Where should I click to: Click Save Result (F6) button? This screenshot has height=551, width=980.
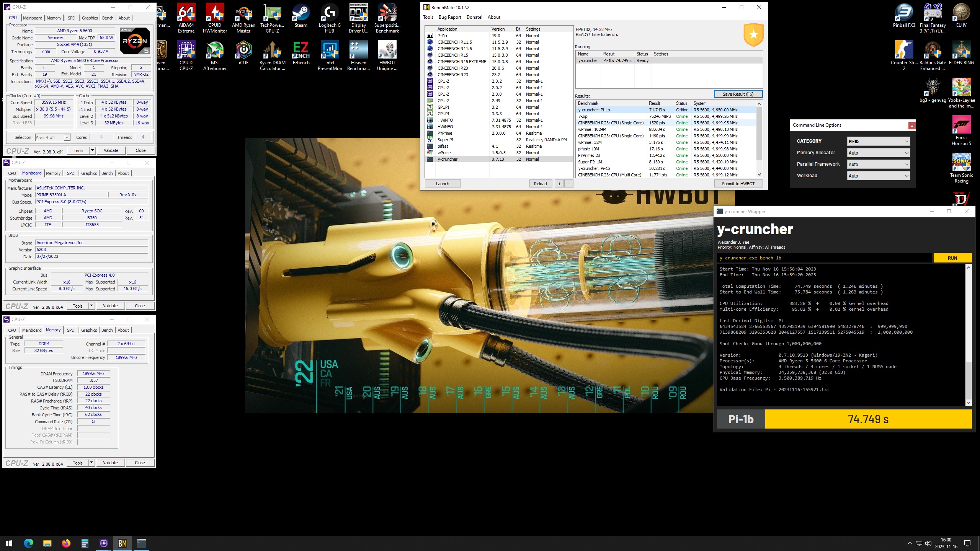coord(738,94)
